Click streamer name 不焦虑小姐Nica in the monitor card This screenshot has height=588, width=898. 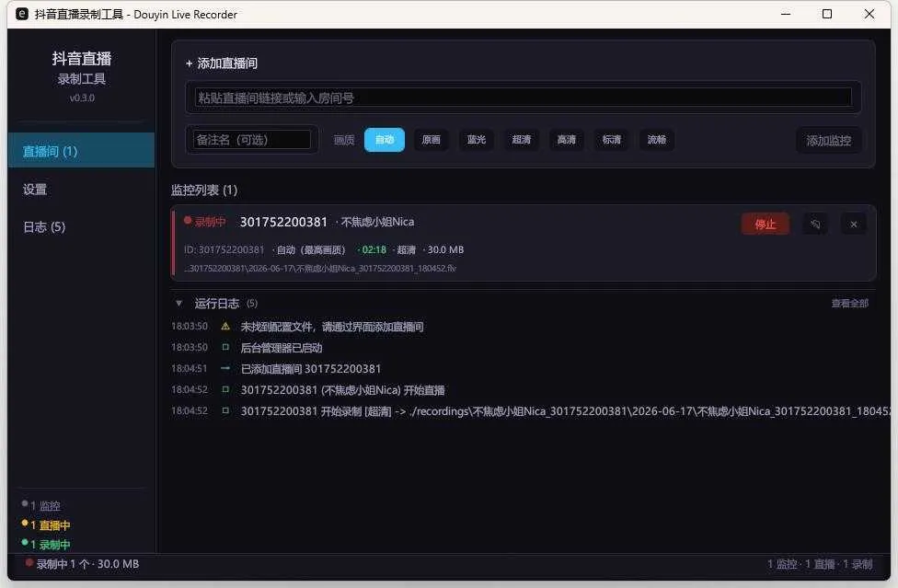click(377, 222)
